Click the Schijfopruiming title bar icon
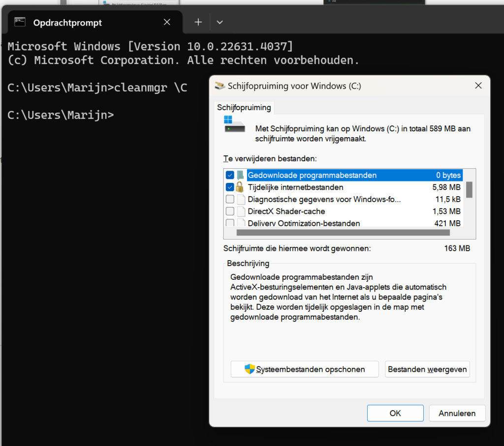The image size is (504, 446). point(220,86)
